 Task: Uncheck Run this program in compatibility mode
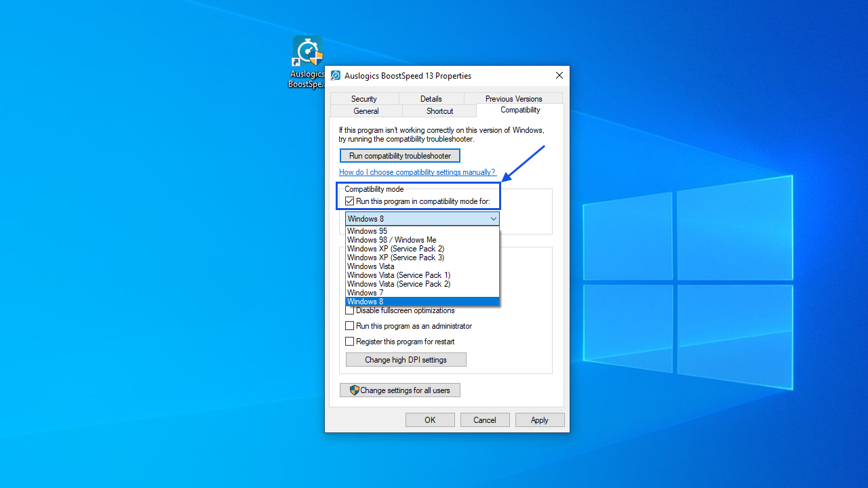click(x=350, y=201)
